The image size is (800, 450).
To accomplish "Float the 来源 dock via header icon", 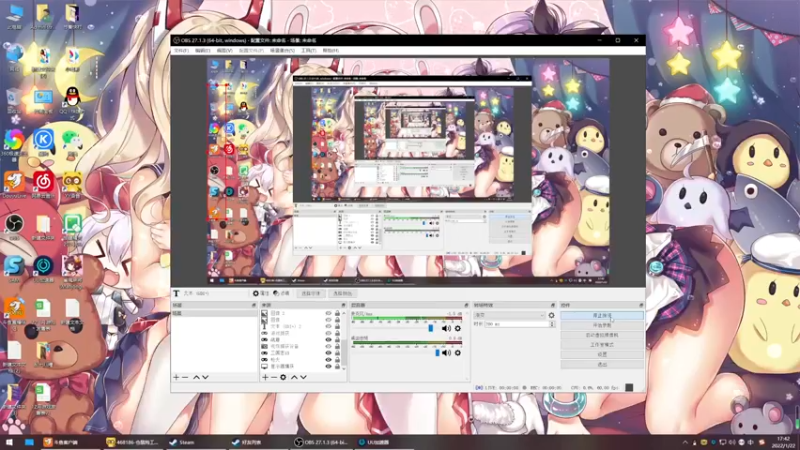I will pos(343,305).
